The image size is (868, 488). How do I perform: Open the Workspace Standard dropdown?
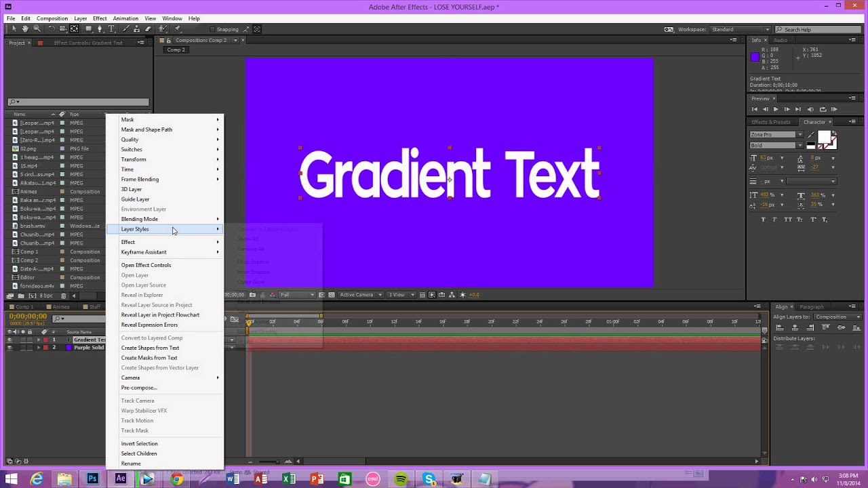pos(740,29)
